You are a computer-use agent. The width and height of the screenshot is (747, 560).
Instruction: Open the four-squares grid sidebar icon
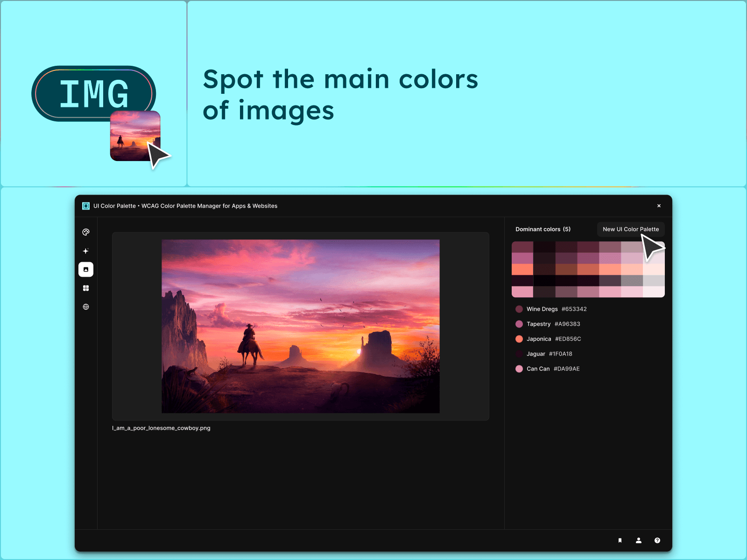point(86,288)
